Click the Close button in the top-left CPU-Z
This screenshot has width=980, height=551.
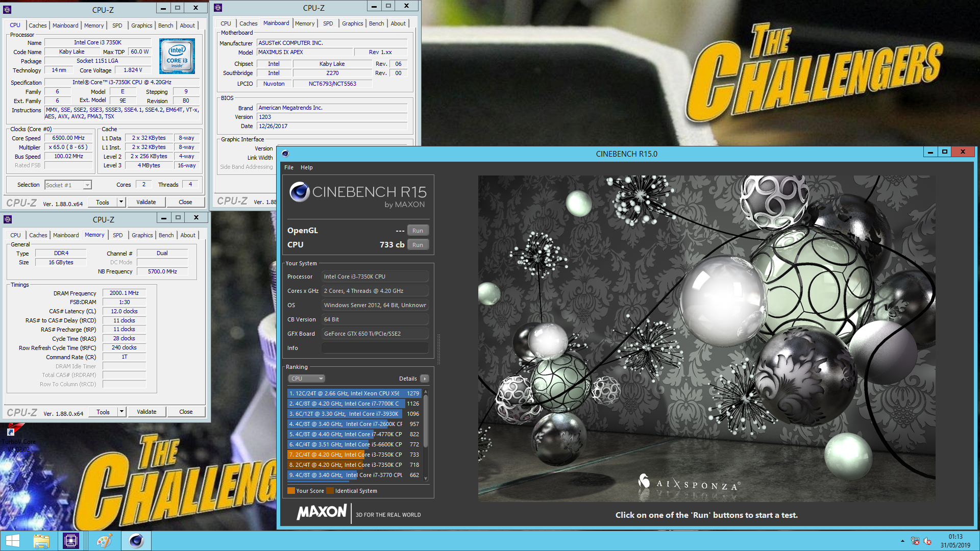(185, 202)
